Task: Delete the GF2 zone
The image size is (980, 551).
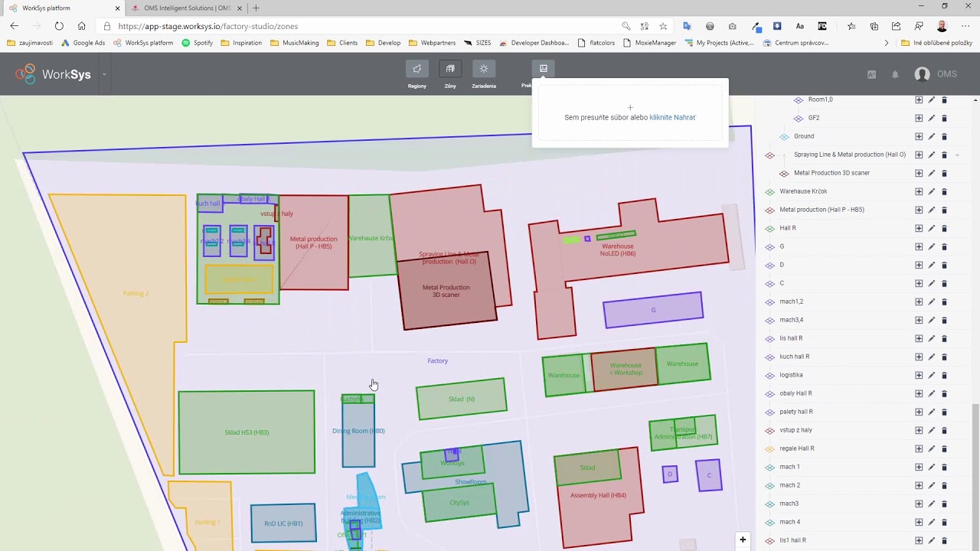Action: [944, 118]
